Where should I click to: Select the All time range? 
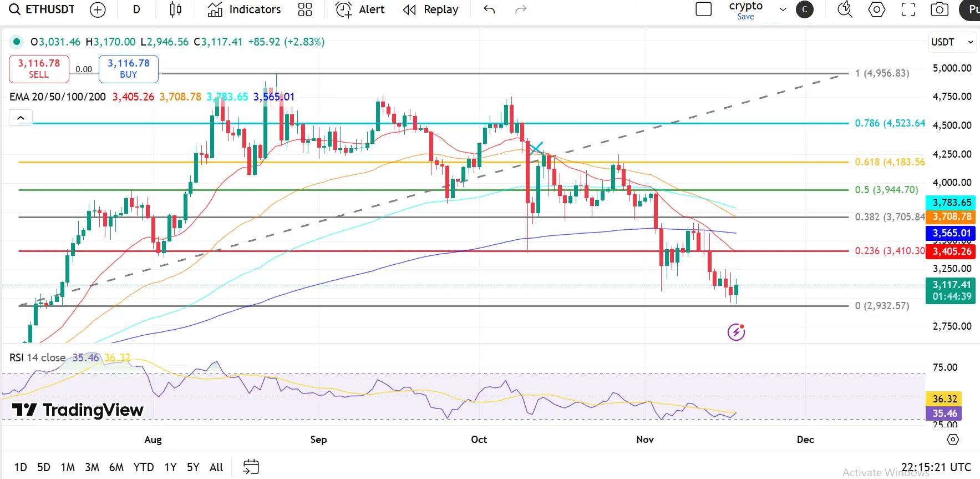coord(216,467)
